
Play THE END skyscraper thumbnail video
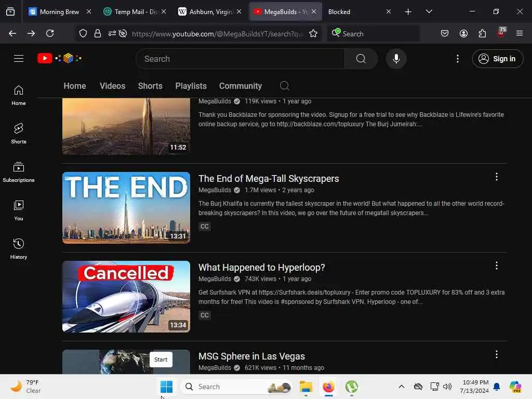point(126,208)
